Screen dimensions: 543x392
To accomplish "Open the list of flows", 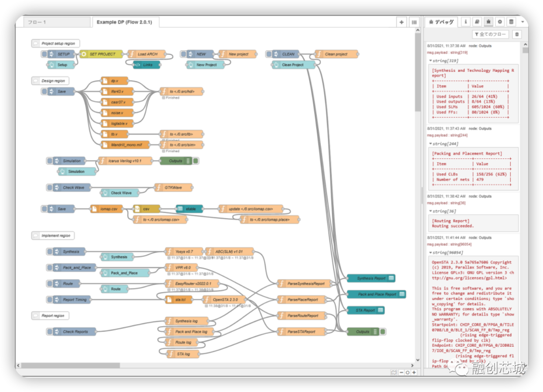I will pos(414,22).
